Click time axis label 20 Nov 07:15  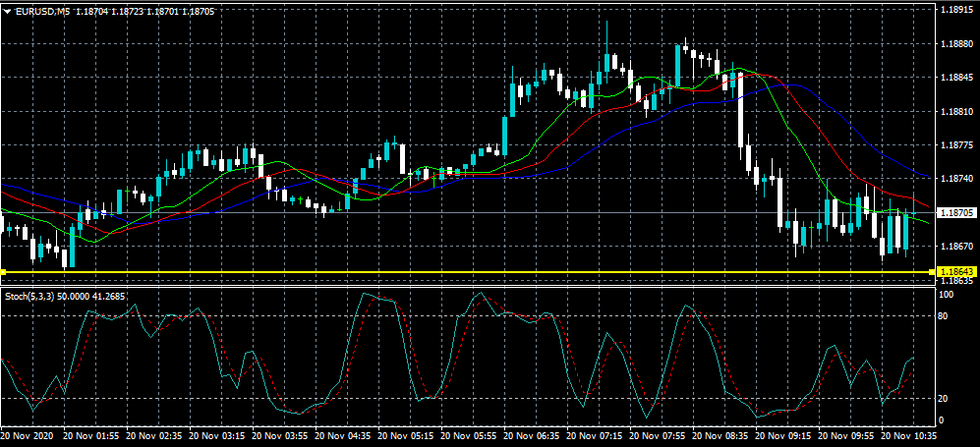(595, 434)
